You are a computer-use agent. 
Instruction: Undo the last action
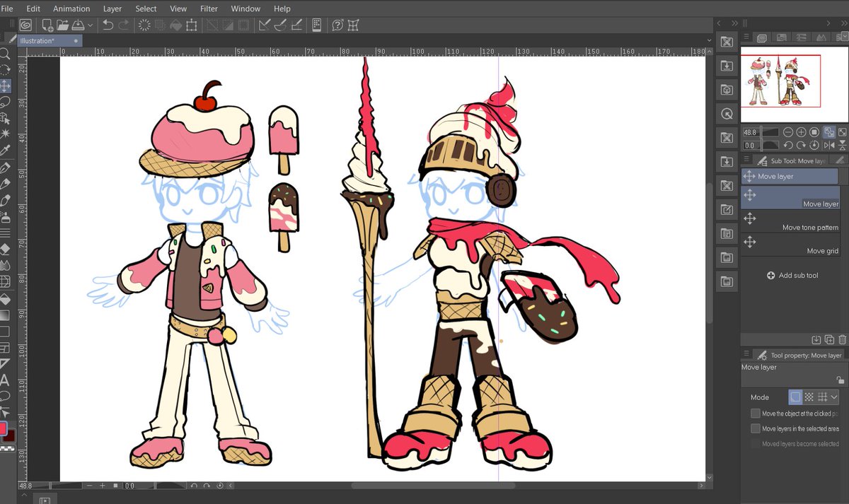(108, 25)
